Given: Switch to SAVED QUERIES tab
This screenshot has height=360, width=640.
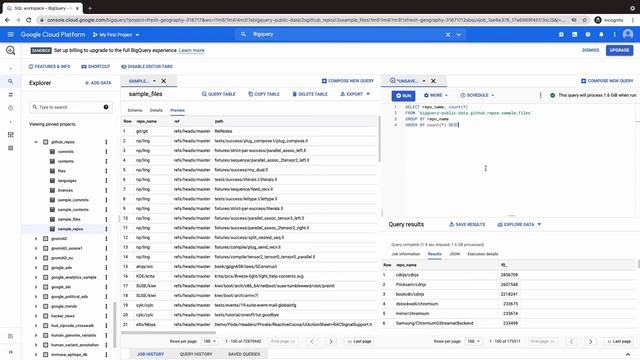Looking at the screenshot, I should (244, 354).
